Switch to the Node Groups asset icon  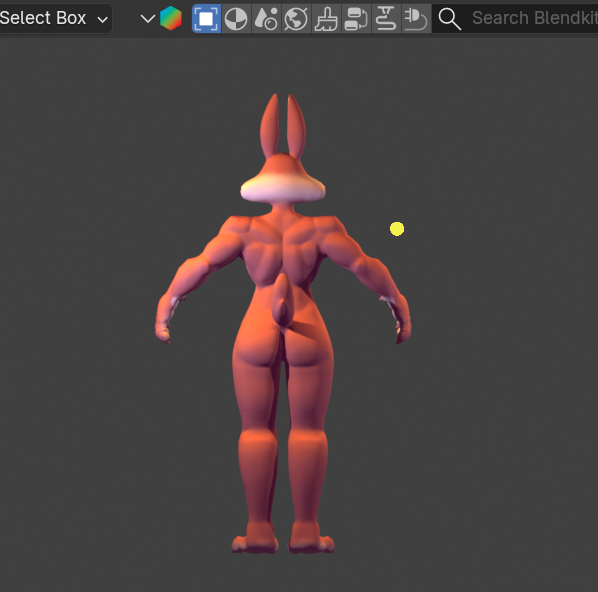tap(356, 18)
